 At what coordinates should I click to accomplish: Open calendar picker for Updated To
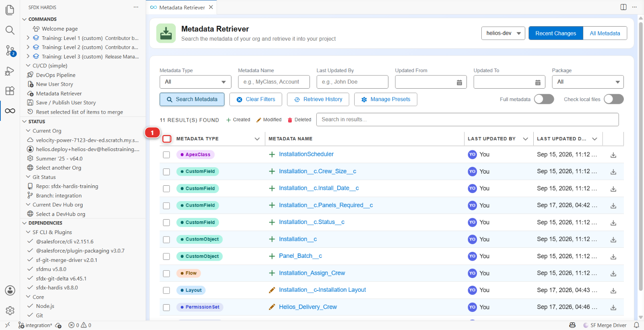[538, 82]
